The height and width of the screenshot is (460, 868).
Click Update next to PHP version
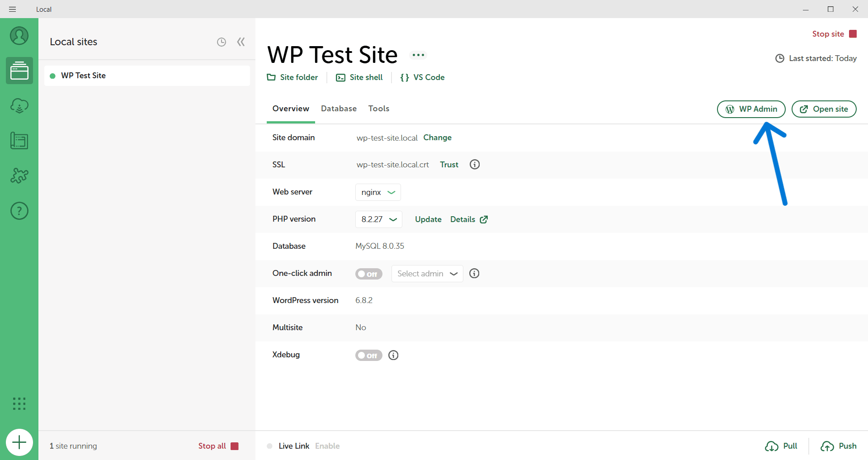[428, 219]
